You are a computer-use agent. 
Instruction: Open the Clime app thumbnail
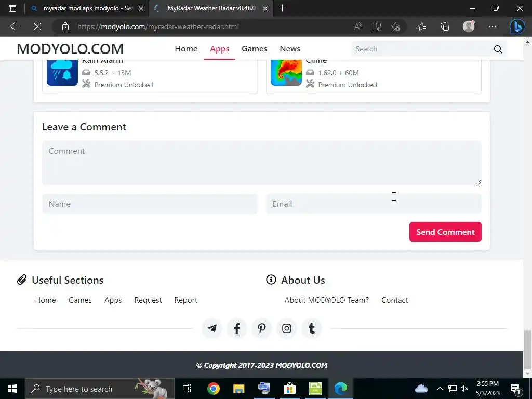[x=286, y=72]
